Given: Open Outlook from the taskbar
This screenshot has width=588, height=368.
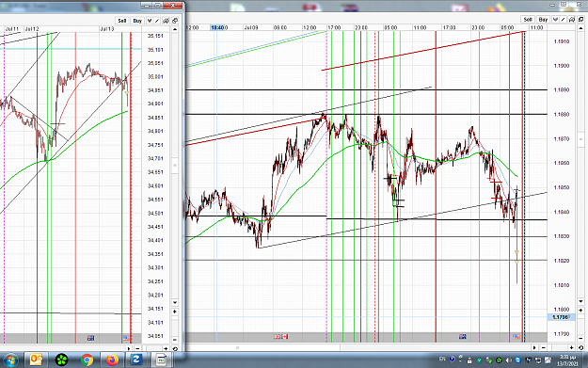Looking at the screenshot, I should click(36, 360).
